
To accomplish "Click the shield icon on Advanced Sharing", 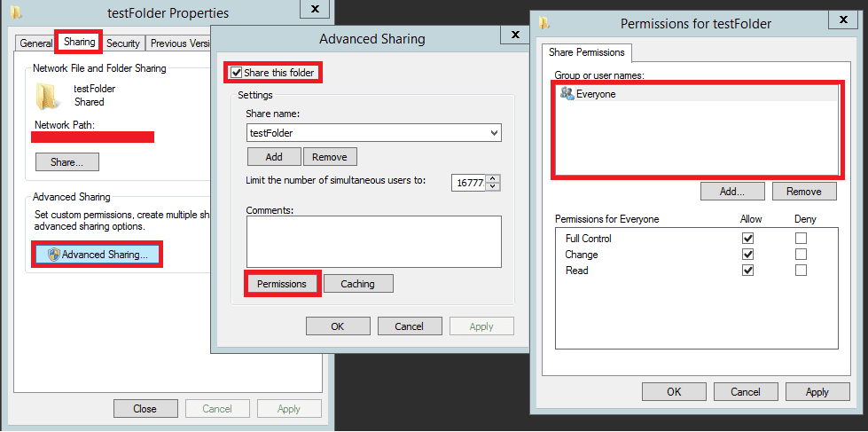I will 53,255.
